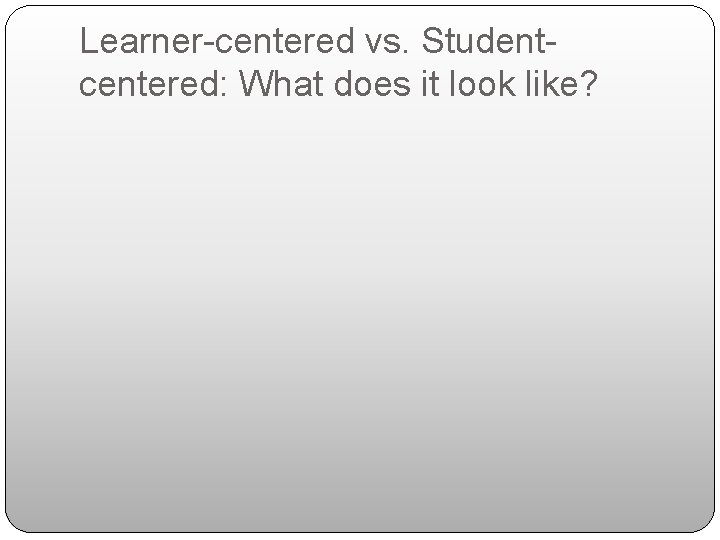The height and width of the screenshot is (540, 720).
Task: Click the empty slide body below the title
Action: [360, 320]
